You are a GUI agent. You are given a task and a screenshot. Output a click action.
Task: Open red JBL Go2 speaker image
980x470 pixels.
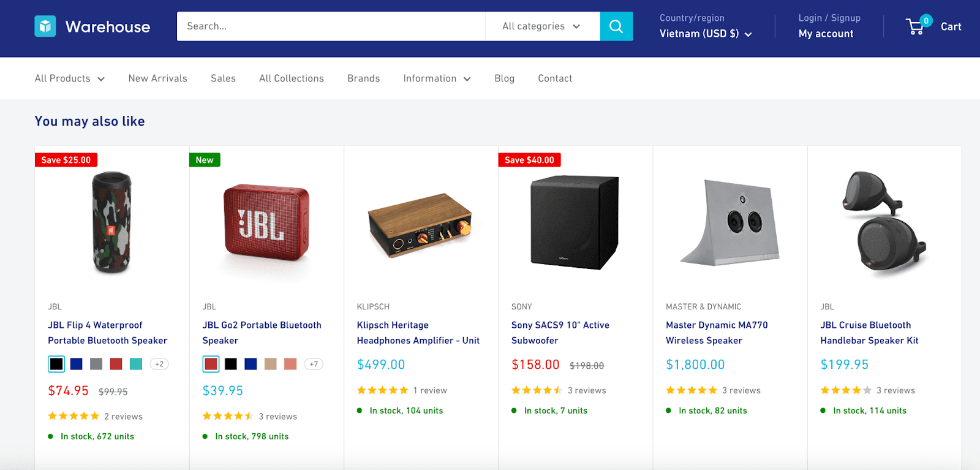[x=266, y=222]
